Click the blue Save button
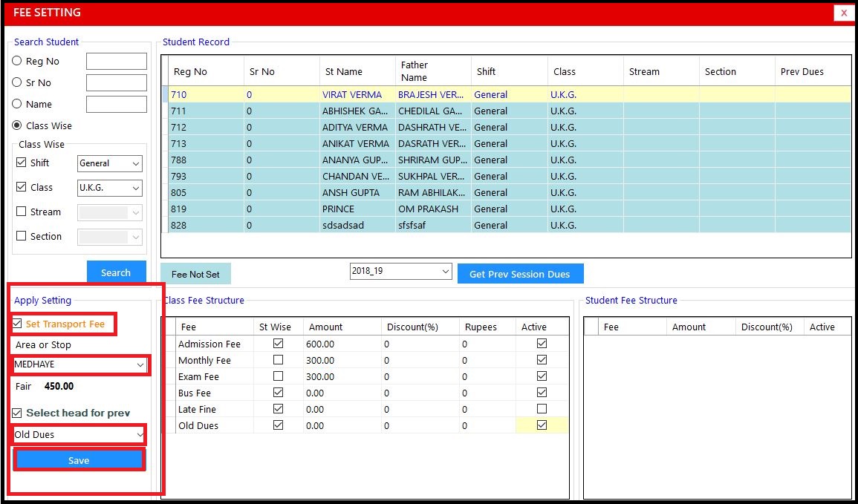Image resolution: width=858 pixels, height=504 pixels. point(79,460)
